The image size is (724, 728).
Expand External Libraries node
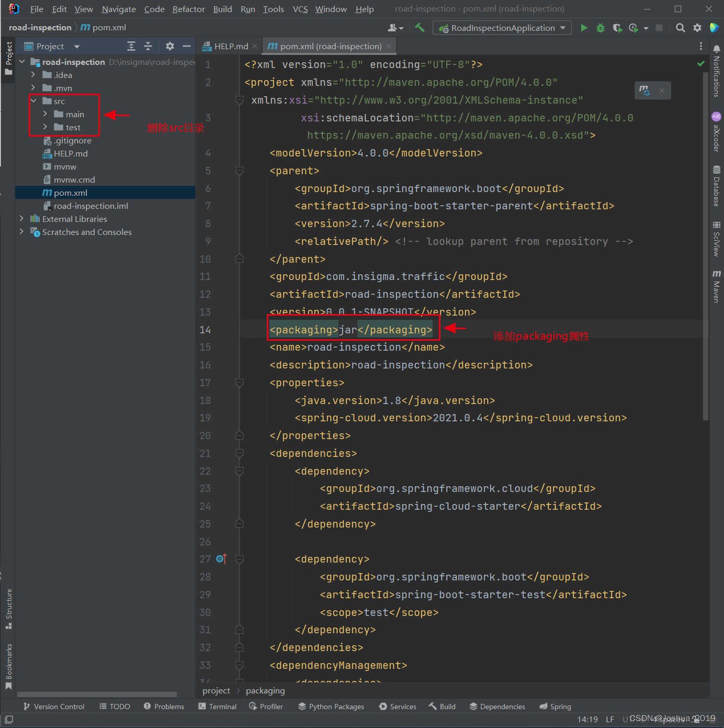click(x=21, y=219)
